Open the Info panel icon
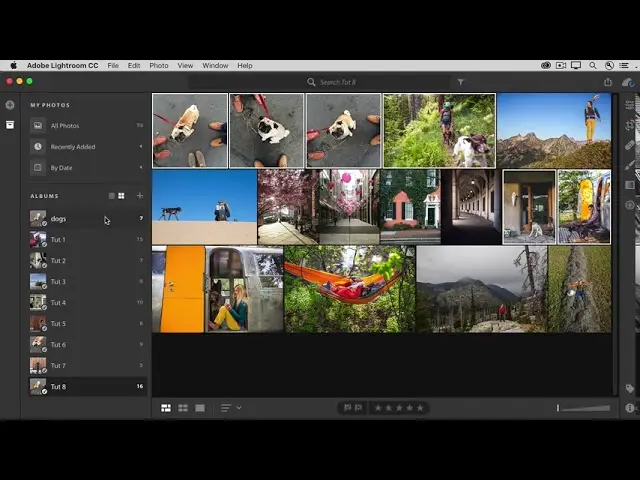Image resolution: width=640 pixels, height=480 pixels. 630,408
